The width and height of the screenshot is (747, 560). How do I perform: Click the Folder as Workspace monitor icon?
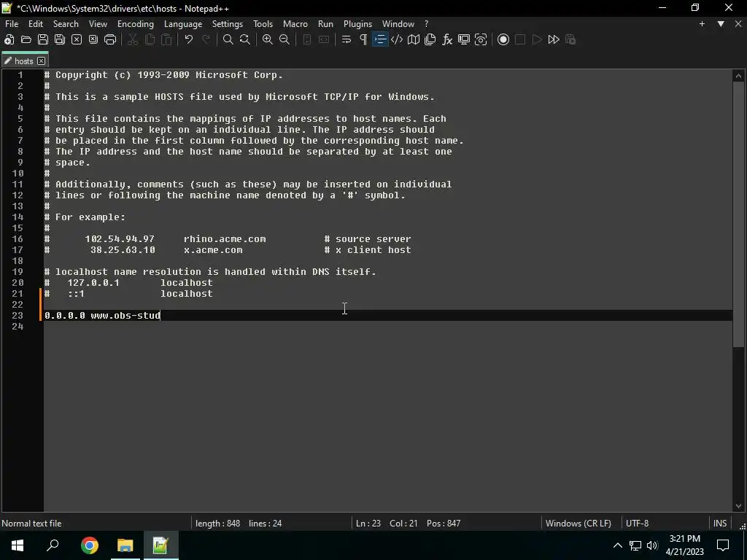[x=463, y=39]
